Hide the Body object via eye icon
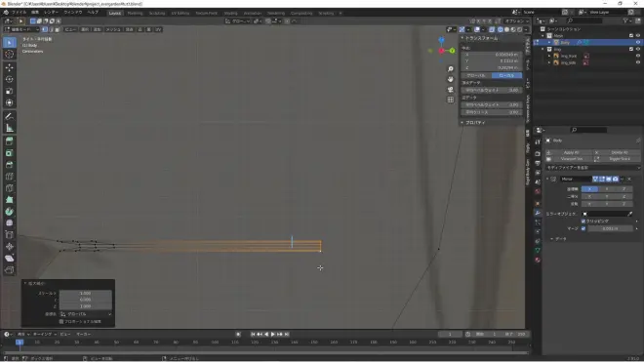Viewport: 644px width, 362px height. (638, 42)
